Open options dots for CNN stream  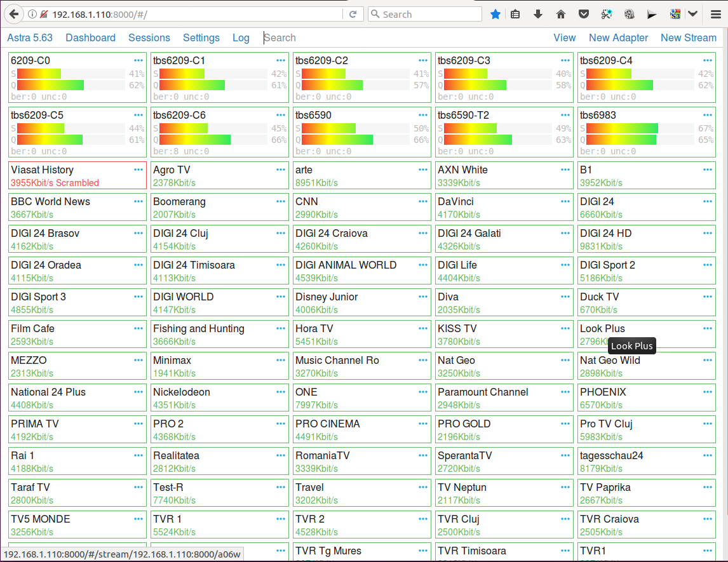pyautogui.click(x=423, y=201)
